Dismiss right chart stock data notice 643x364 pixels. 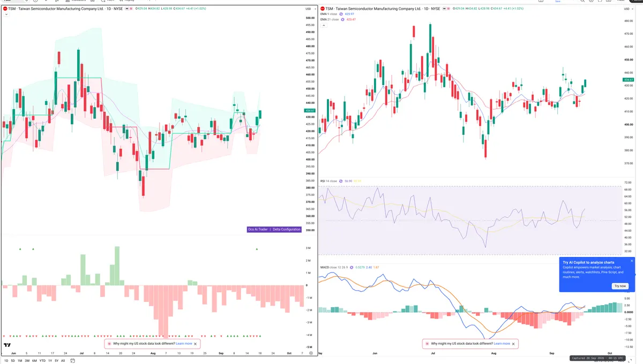pyautogui.click(x=513, y=344)
